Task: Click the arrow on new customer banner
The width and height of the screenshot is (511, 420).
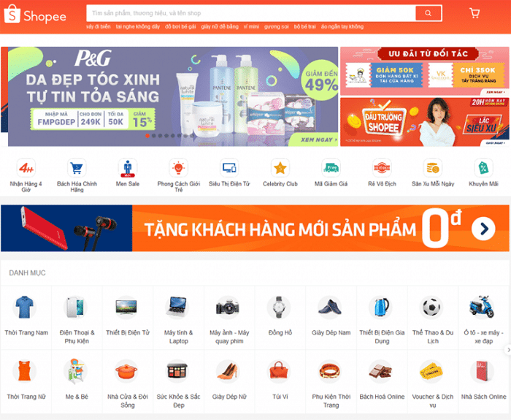Action: tap(483, 229)
